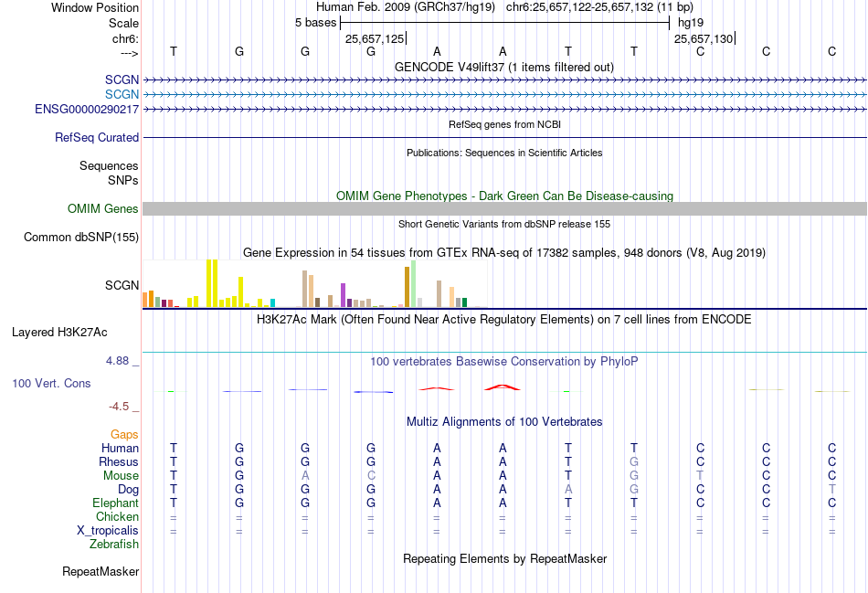This screenshot has height=593, width=868.
Task: Click Publications: Sequences in Scientific Articles title
Action: [x=504, y=153]
